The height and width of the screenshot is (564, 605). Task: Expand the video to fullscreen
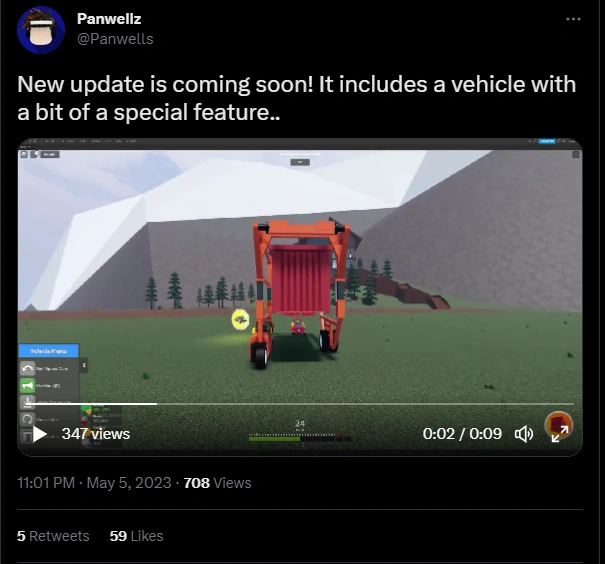(560, 434)
